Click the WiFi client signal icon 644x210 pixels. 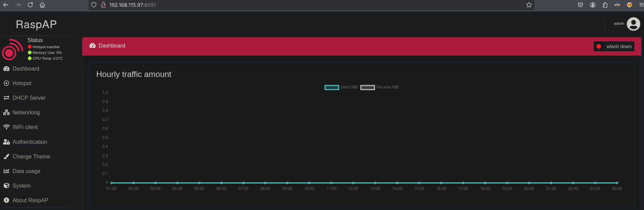pos(6,127)
